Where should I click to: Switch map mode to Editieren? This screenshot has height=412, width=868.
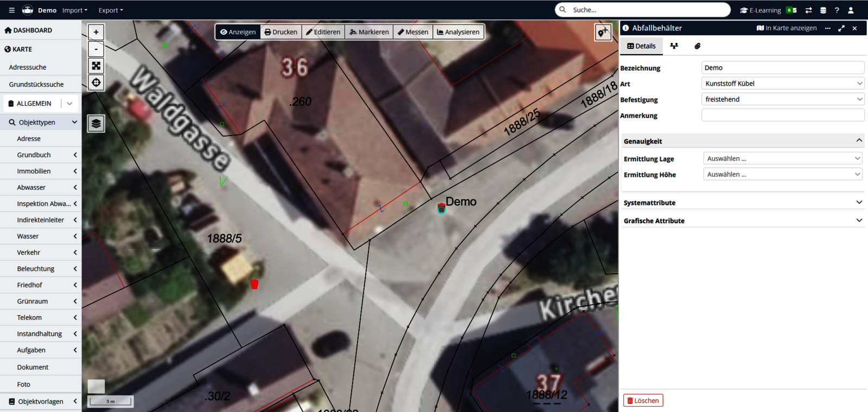(x=323, y=32)
